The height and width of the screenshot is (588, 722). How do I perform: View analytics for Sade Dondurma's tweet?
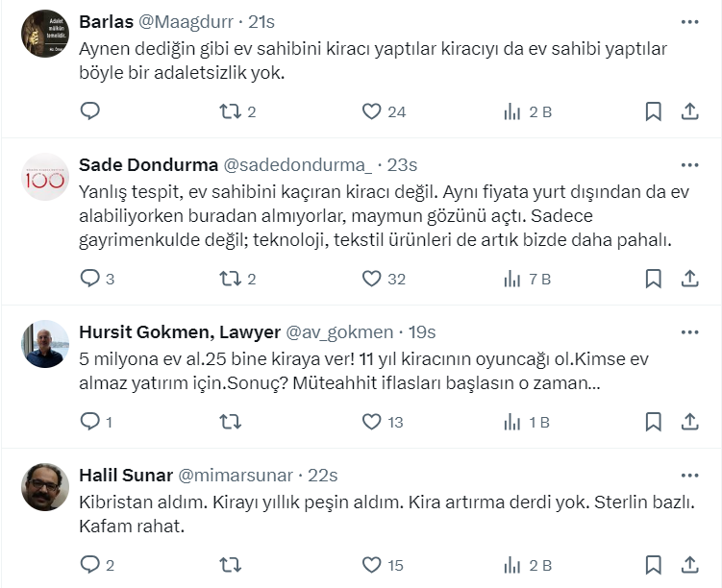coord(512,279)
